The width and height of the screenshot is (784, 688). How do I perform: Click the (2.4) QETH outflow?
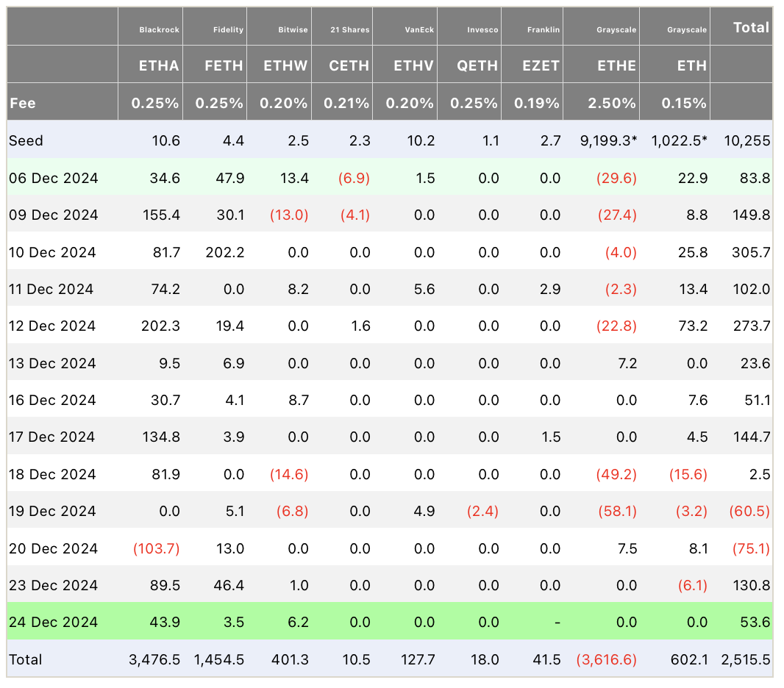click(482, 511)
